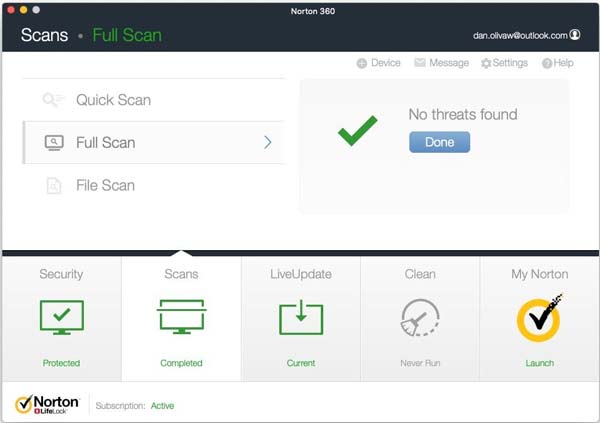Viewport: 600px width, 423px height.
Task: Click No threats found text
Action: pyautogui.click(x=463, y=114)
